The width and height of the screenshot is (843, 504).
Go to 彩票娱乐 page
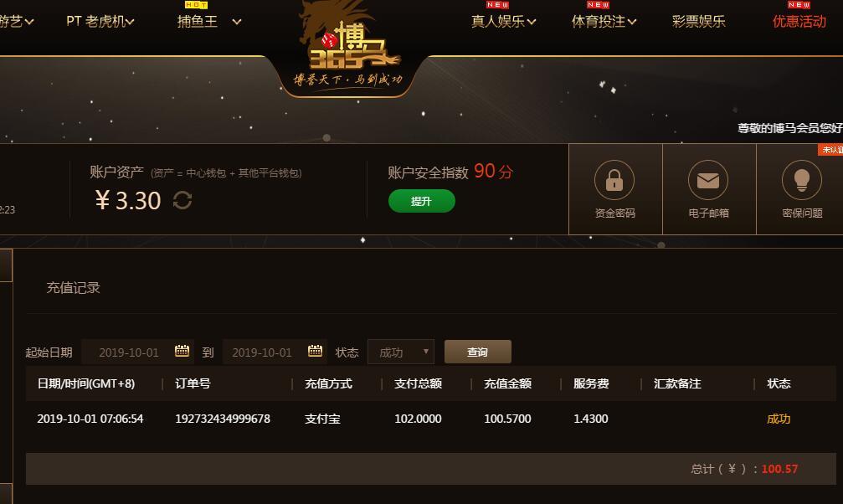(698, 21)
